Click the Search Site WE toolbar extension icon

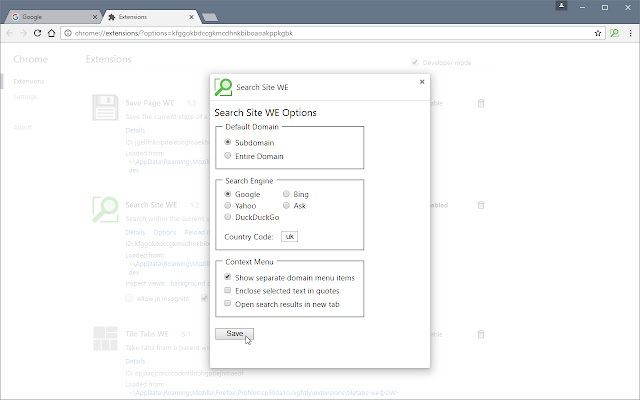click(x=614, y=33)
